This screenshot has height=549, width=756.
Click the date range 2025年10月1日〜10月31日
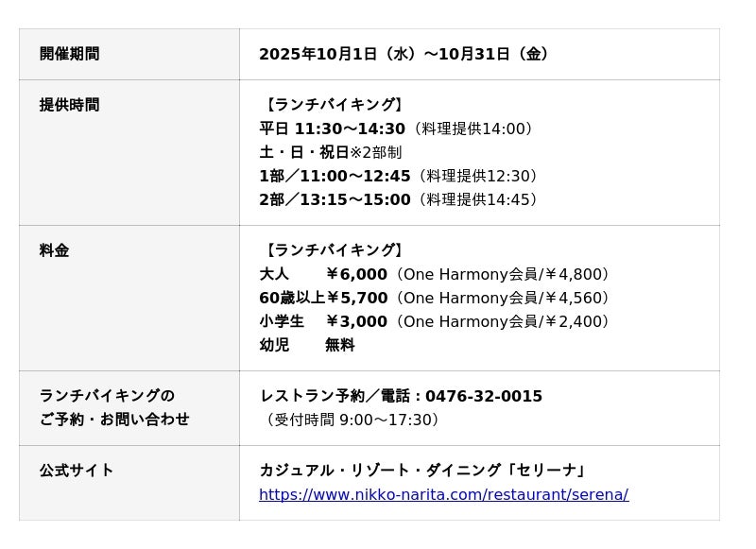click(x=404, y=54)
